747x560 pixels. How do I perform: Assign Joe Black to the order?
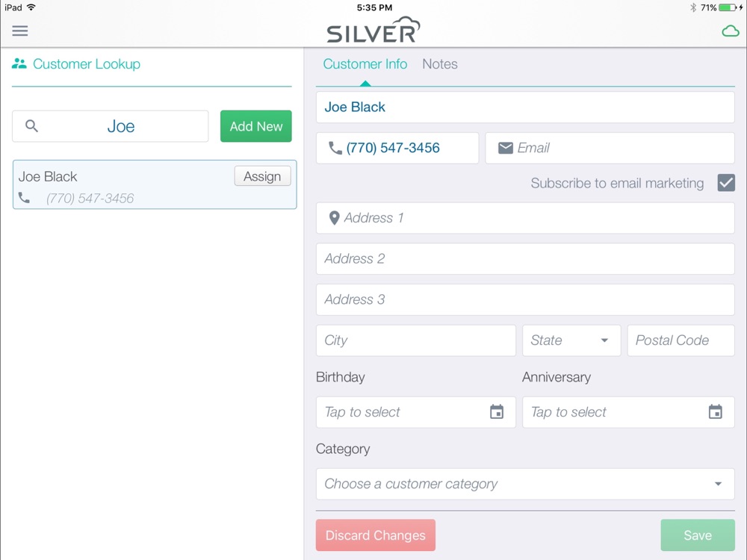pos(262,176)
